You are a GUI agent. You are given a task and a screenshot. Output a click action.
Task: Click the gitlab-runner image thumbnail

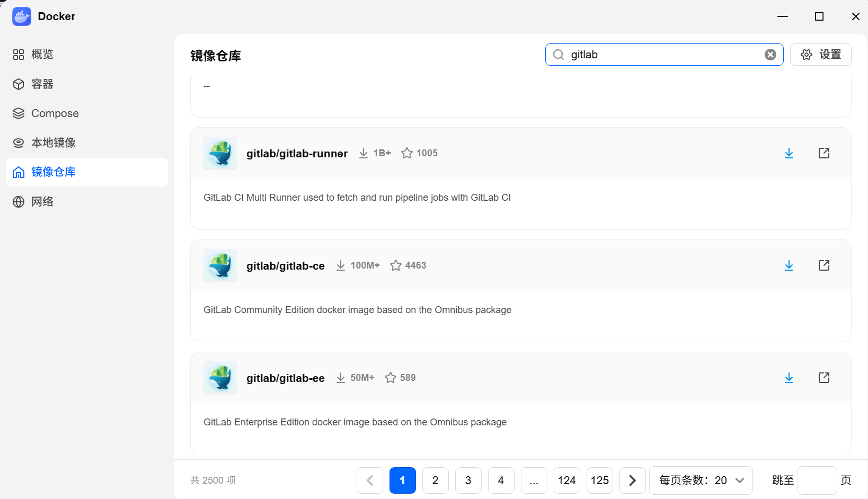[x=220, y=153]
